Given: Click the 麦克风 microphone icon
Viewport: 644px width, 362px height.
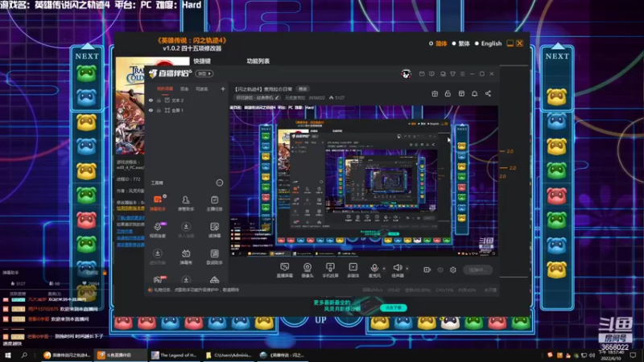Looking at the screenshot, I should pyautogui.click(x=374, y=268).
